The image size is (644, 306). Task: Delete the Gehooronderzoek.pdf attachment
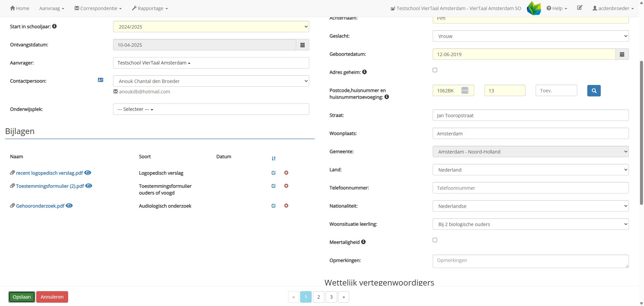point(286,206)
